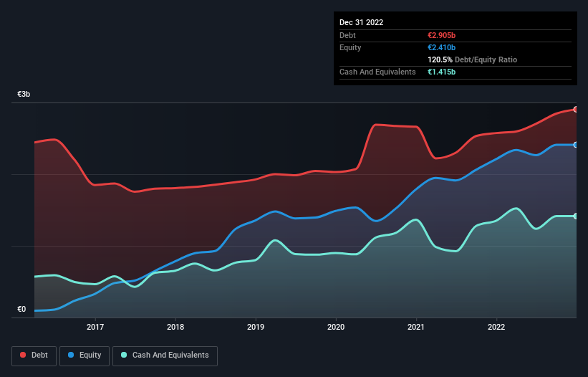This screenshot has height=377, width=588.
Task: Click the Equity label in tooltip
Action: point(350,47)
